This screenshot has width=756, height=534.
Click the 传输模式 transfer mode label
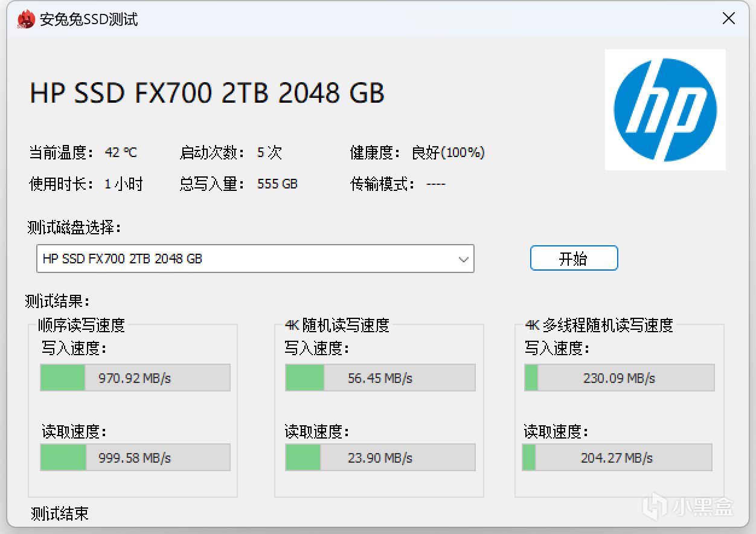pos(383,184)
